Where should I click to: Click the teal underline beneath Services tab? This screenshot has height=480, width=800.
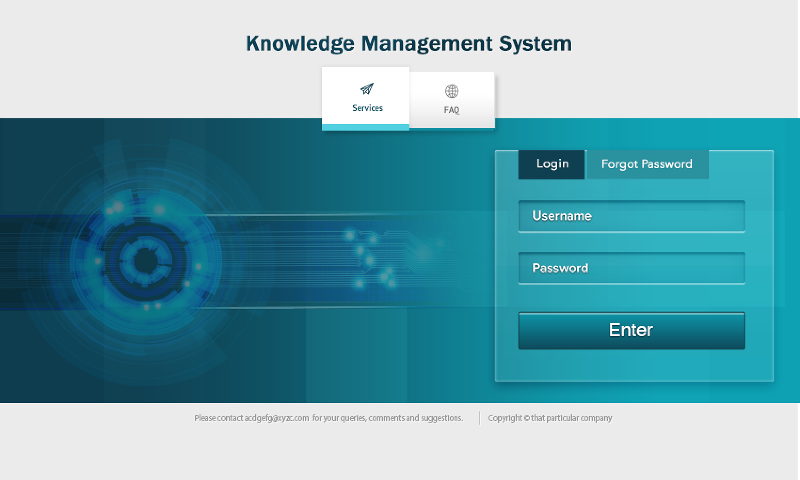coord(365,127)
